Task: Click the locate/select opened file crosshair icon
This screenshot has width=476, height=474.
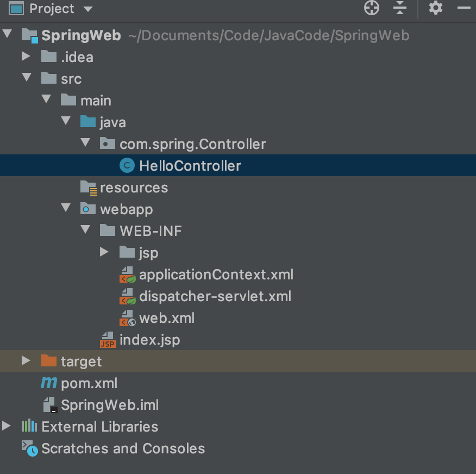Action: (372, 8)
